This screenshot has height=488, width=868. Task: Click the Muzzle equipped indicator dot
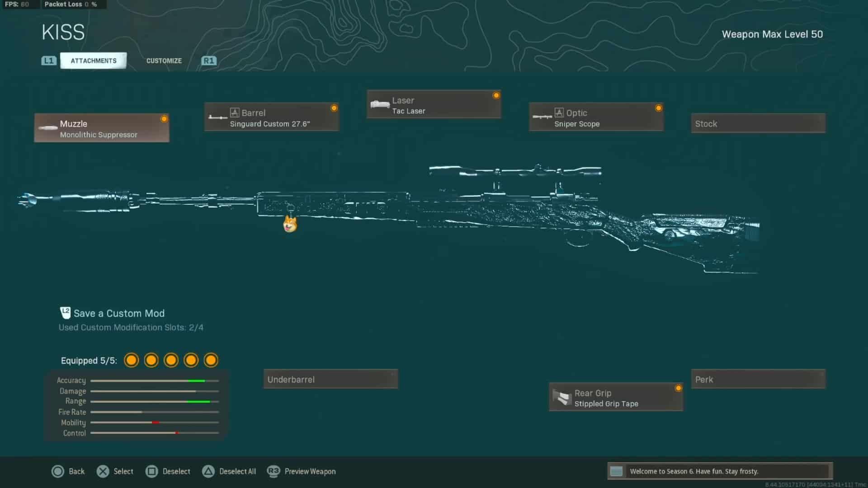pyautogui.click(x=164, y=119)
